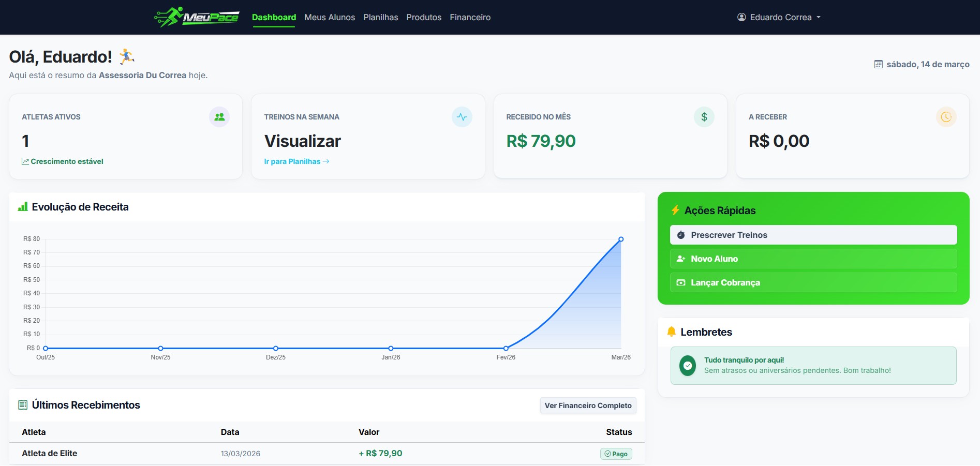Click the athletes group icon
This screenshot has width=980, height=466.
point(219,117)
